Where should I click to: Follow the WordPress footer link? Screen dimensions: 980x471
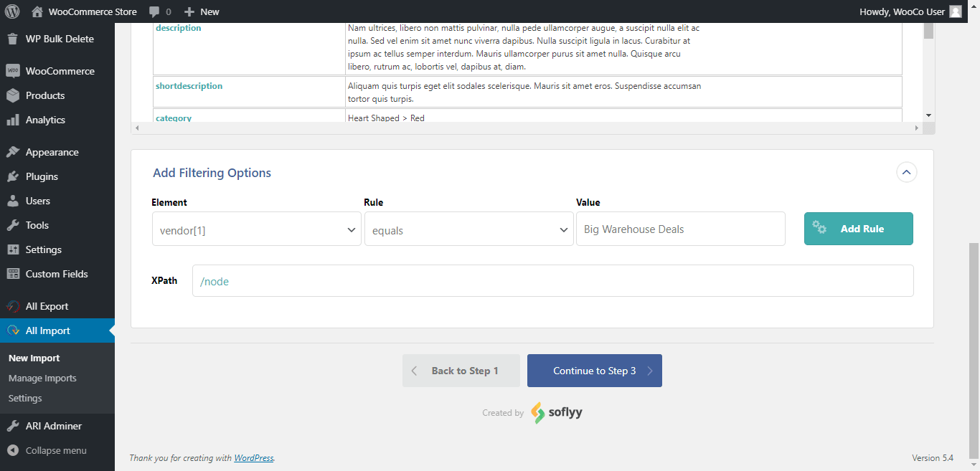point(254,457)
